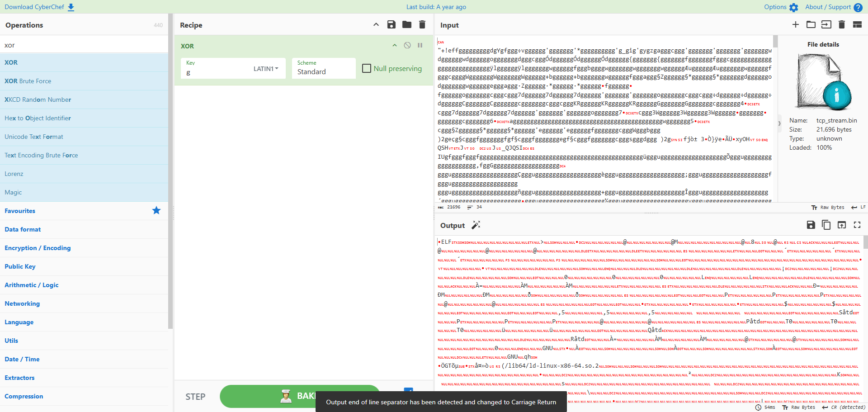Load a recipe with the folder icon
Screen dimensions: 868x412
click(x=407, y=25)
